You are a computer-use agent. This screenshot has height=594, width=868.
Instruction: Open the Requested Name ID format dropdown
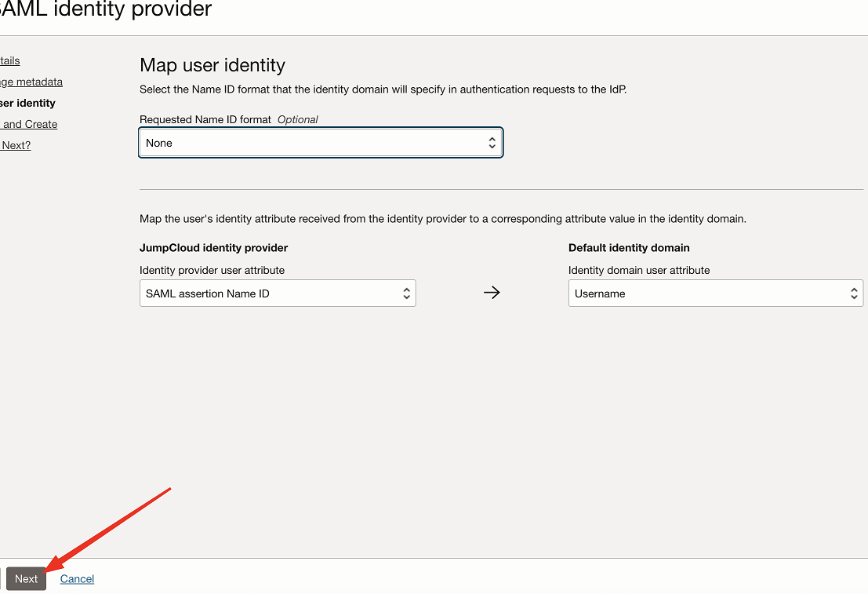(321, 143)
